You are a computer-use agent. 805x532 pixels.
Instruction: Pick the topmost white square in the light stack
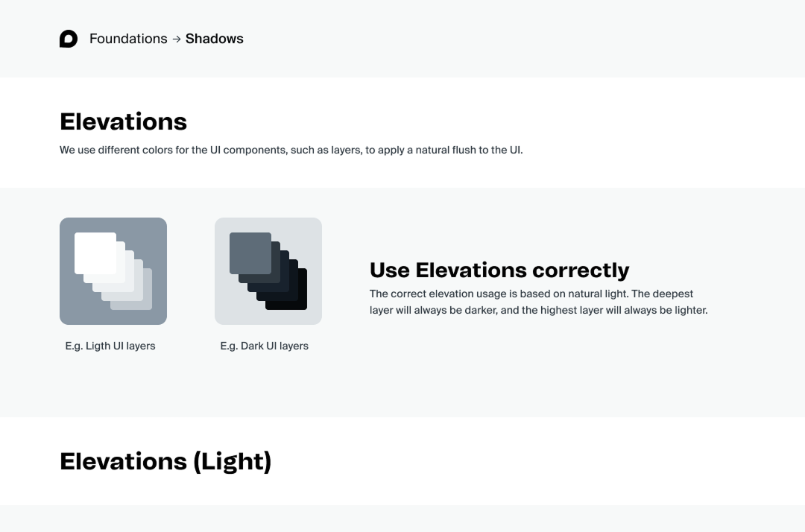[95, 253]
